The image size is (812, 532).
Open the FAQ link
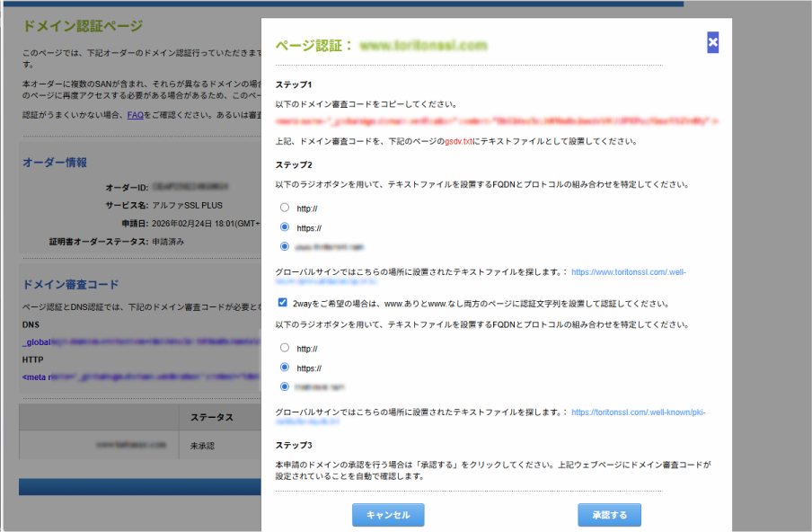click(x=136, y=115)
